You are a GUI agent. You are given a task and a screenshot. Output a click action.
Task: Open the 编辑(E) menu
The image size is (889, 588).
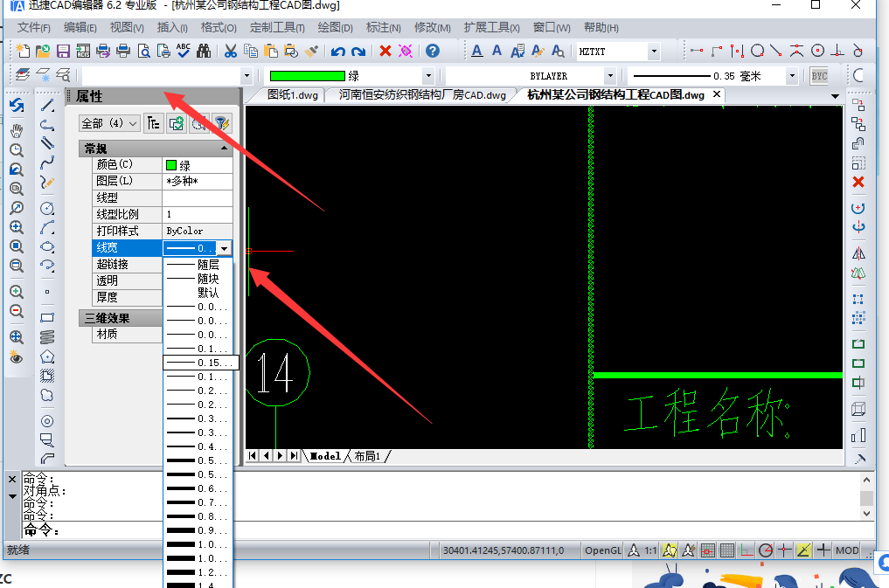pos(80,27)
